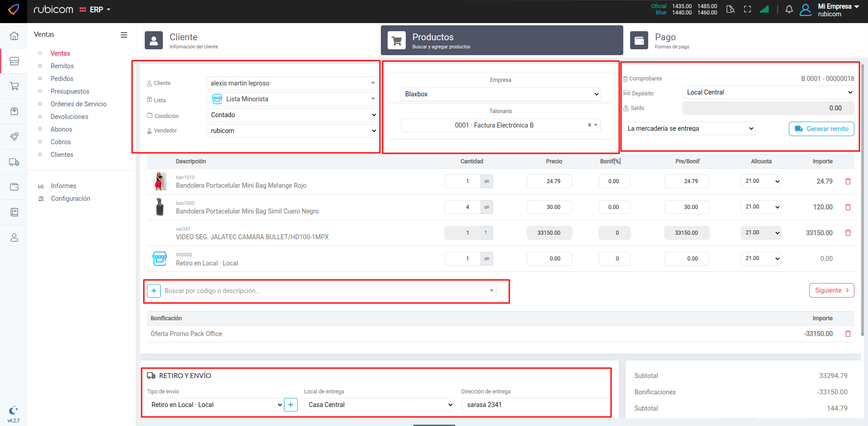This screenshot has height=426, width=868.
Task: Open Presupuestos in the Ventas menu
Action: point(70,91)
